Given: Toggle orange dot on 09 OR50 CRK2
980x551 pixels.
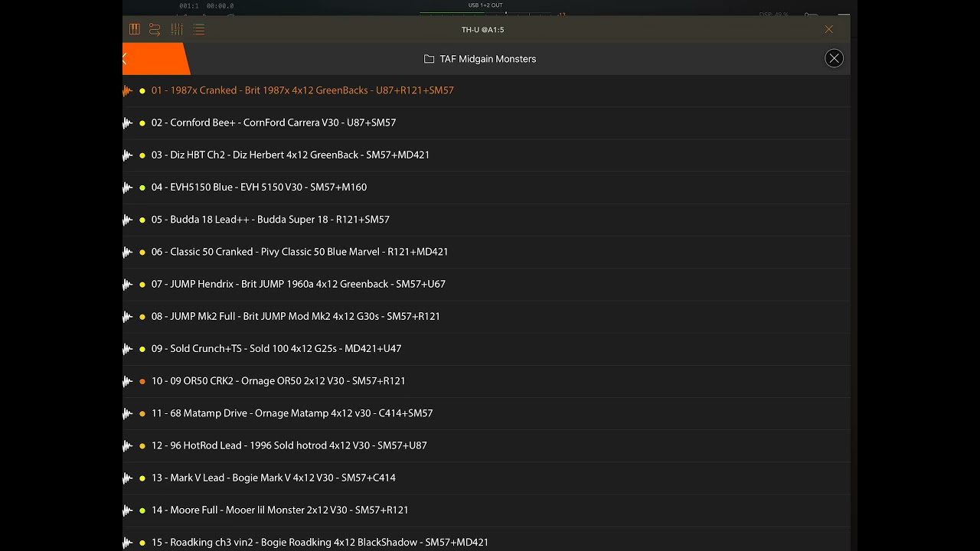Looking at the screenshot, I should pos(142,381).
